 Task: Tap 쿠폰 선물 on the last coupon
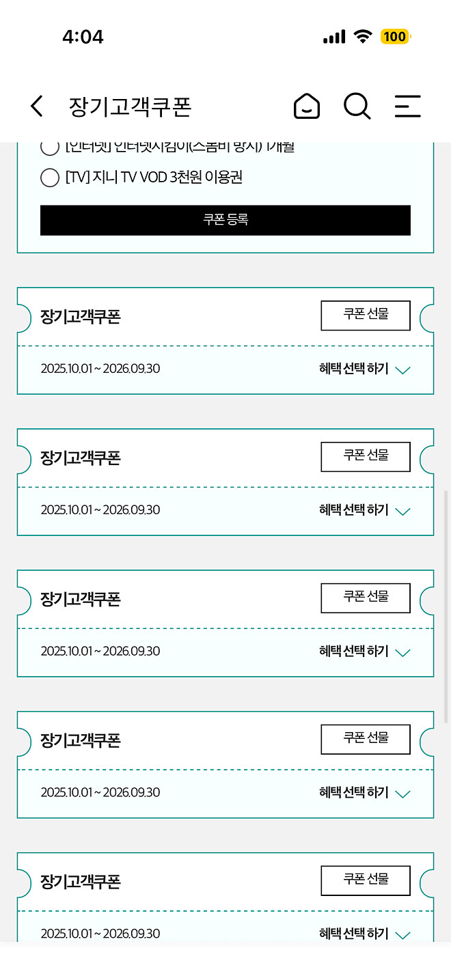click(x=366, y=880)
